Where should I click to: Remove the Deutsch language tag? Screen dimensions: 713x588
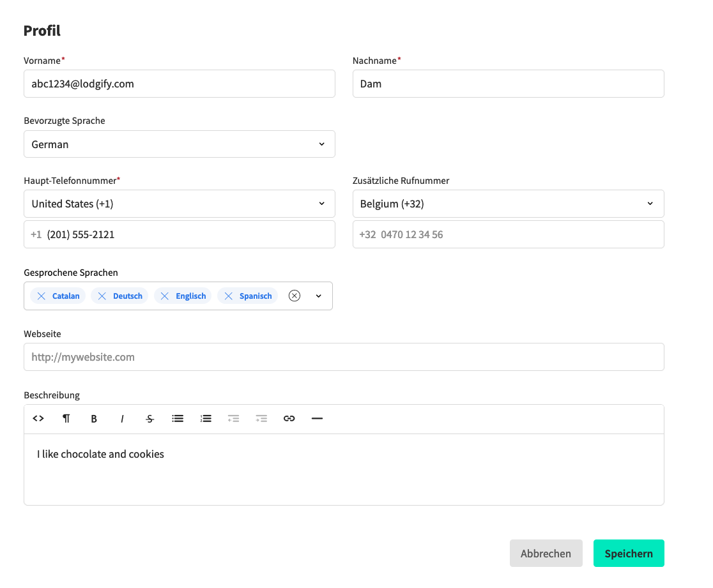point(102,296)
